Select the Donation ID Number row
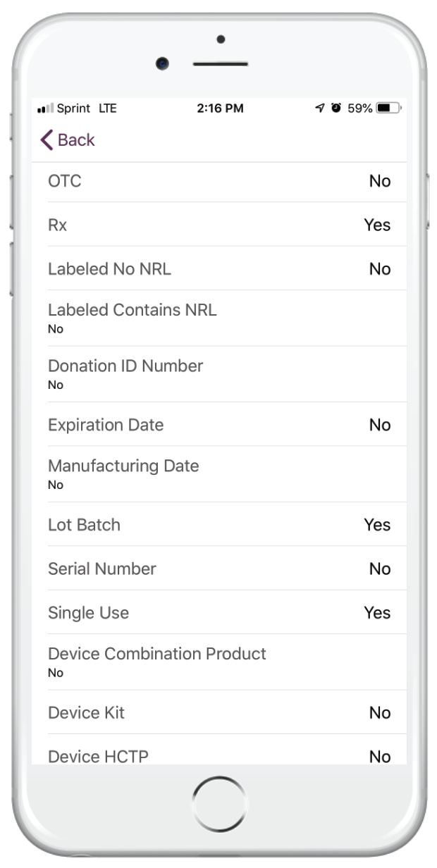The height and width of the screenshot is (868, 437). 218,374
